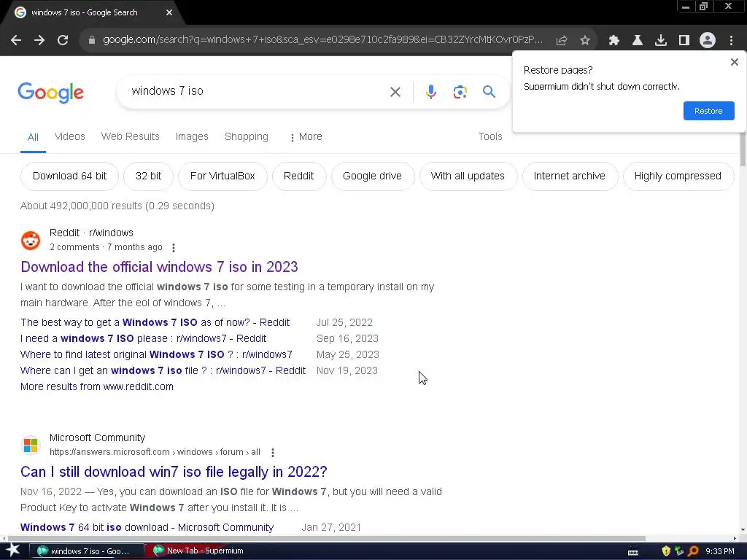This screenshot has width=747, height=560.
Task: Click the 9:33 PM clock
Action: (720, 551)
